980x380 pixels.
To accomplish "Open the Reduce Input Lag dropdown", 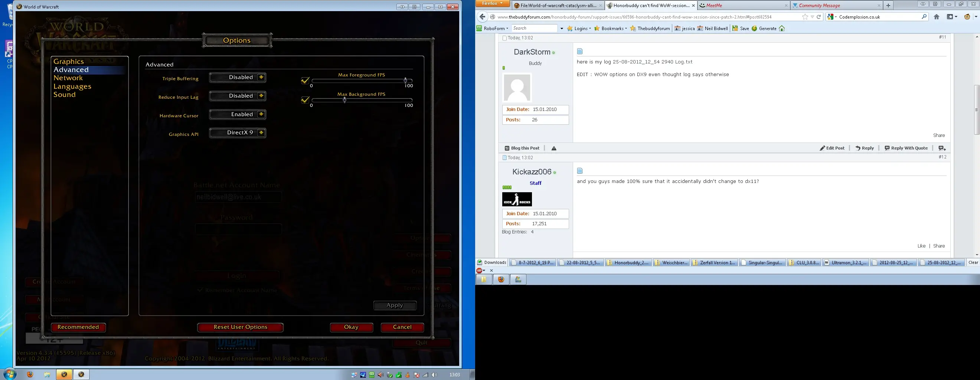I will click(238, 96).
